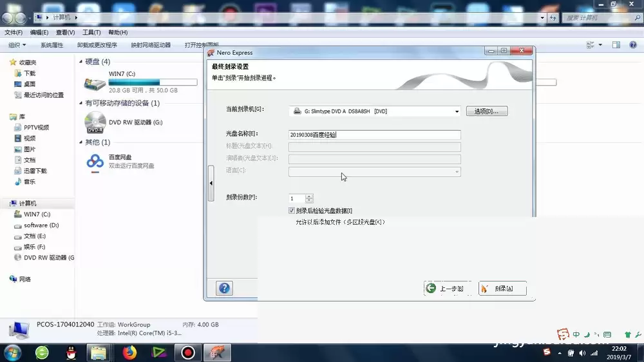Open the 查看(V) menu in Explorer
The image size is (644, 362).
pos(65,32)
